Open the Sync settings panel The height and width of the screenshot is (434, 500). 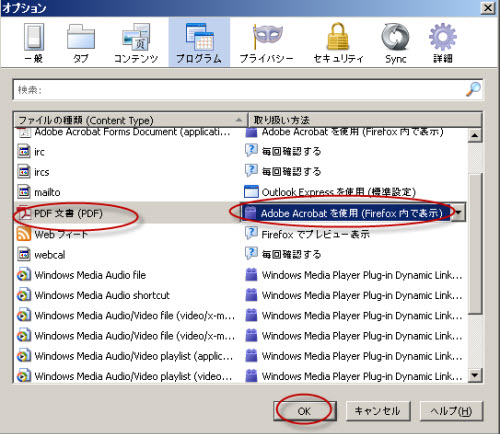point(396,43)
